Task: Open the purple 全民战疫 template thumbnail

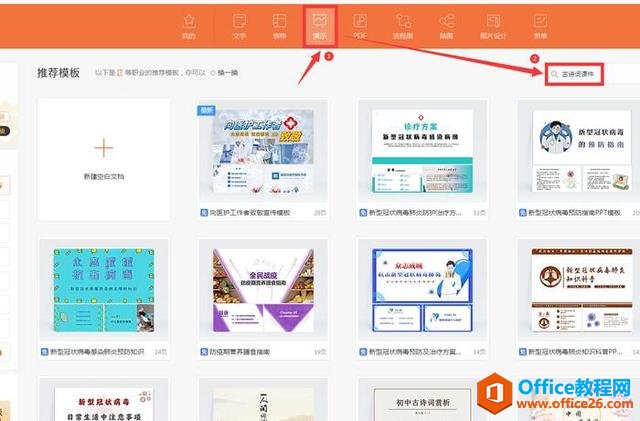Action: (263, 290)
